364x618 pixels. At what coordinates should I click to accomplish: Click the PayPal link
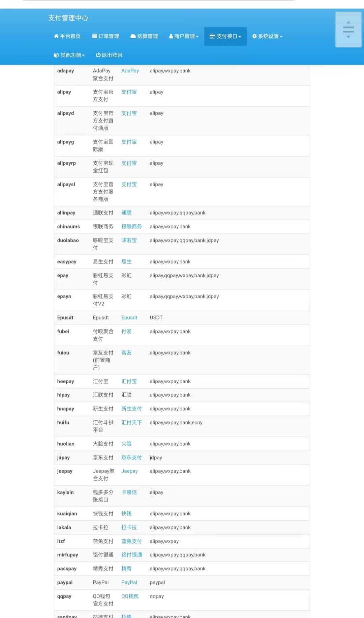pos(129,582)
